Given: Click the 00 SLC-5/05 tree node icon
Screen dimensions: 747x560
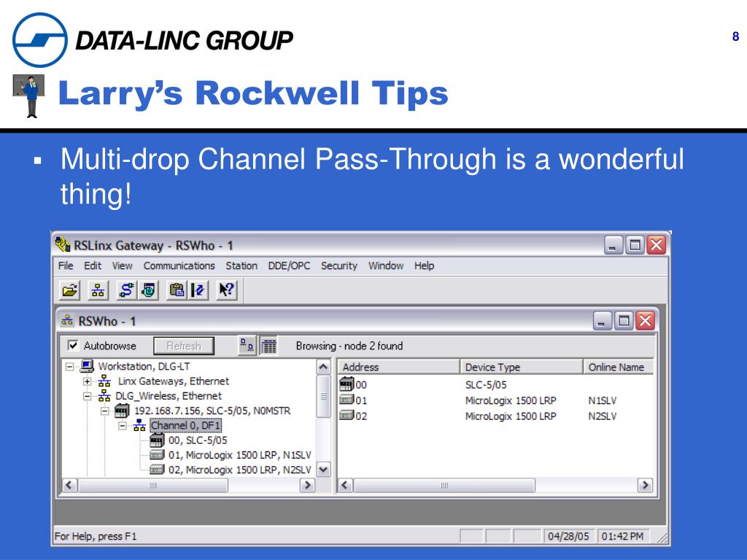Looking at the screenshot, I should coord(157,440).
